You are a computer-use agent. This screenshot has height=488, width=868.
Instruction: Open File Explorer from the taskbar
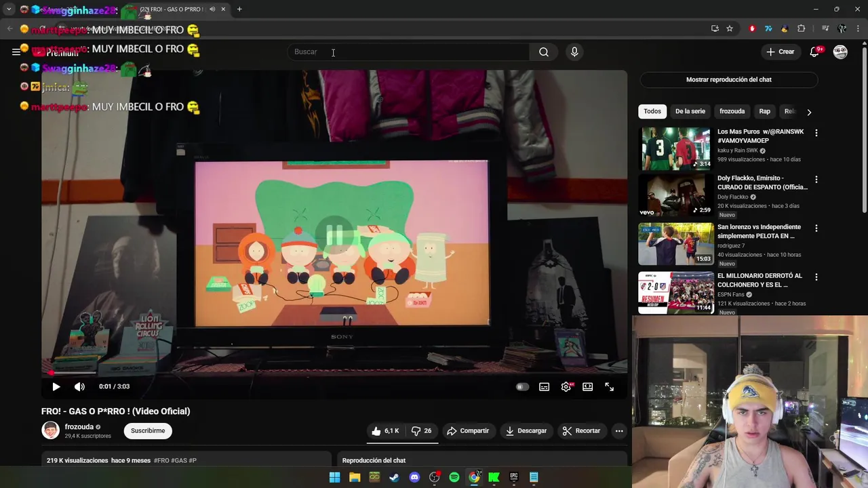pos(355,477)
